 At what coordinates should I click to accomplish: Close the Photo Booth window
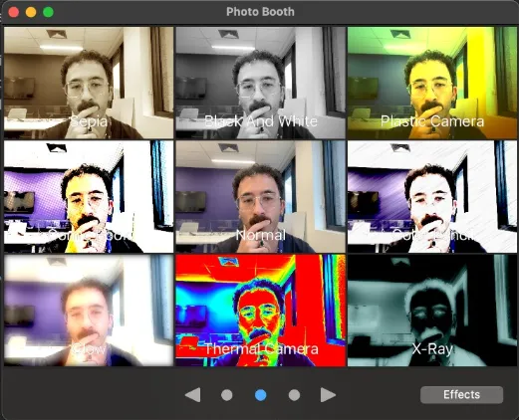[x=14, y=12]
